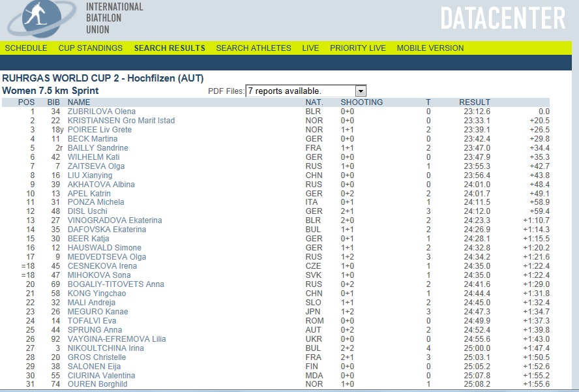Open athlete GROS Christelle
This screenshot has width=579, height=392.
96,357
